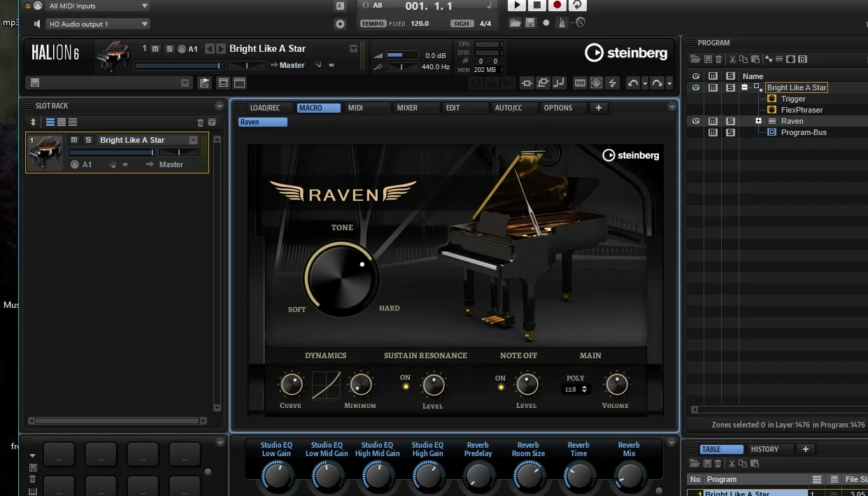
Task: Open the slot's Bright Like A Star preset dropdown
Action: 194,140
